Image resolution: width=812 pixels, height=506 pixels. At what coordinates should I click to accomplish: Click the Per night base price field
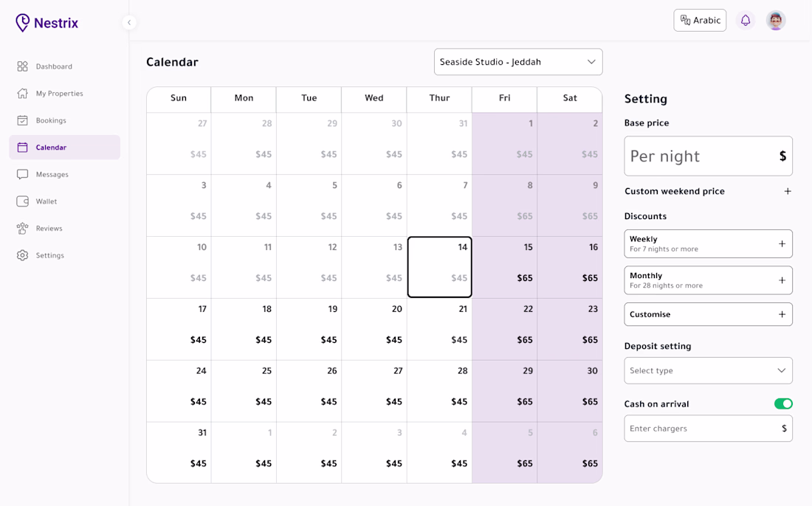point(708,156)
